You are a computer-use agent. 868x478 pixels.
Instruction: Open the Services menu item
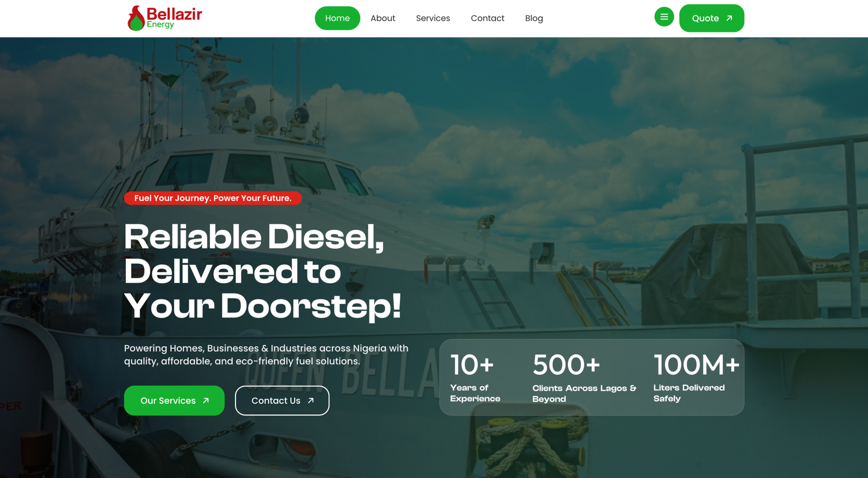(432, 18)
